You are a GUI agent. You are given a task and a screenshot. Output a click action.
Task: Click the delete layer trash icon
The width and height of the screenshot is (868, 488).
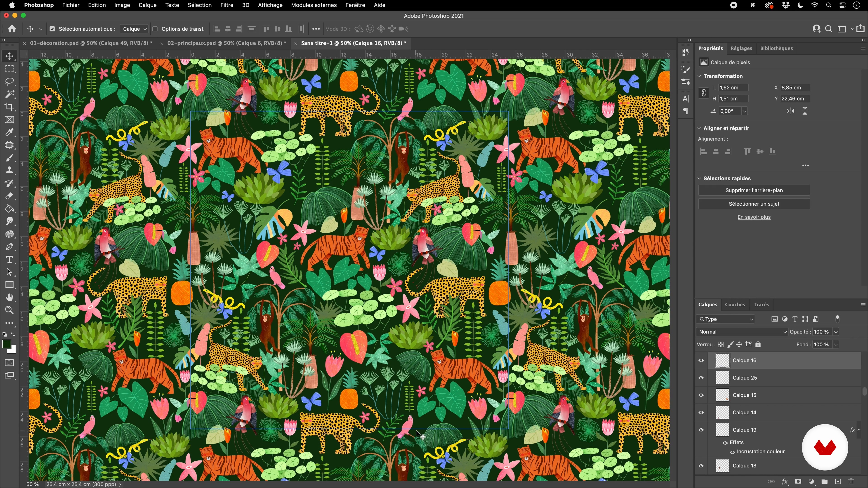pos(851,482)
